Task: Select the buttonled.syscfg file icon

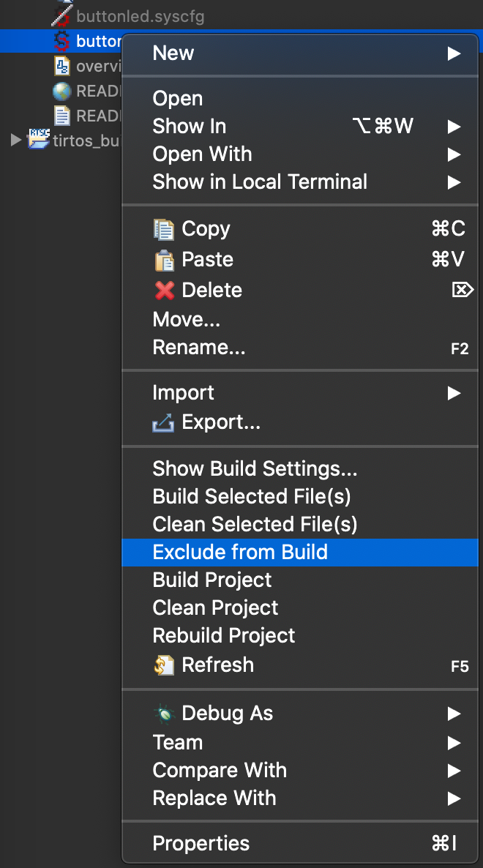Action: [63, 15]
